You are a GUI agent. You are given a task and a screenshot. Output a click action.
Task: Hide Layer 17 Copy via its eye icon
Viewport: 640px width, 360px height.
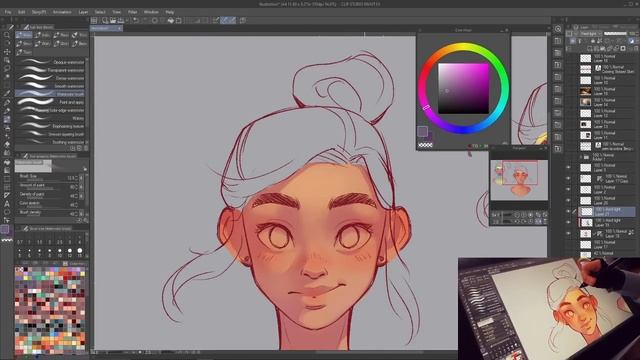568,178
